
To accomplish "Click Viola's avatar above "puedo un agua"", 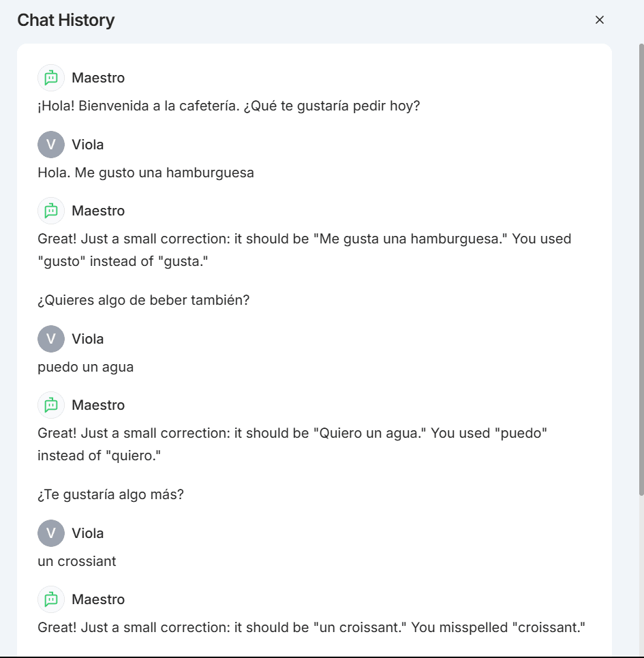I will click(x=51, y=339).
